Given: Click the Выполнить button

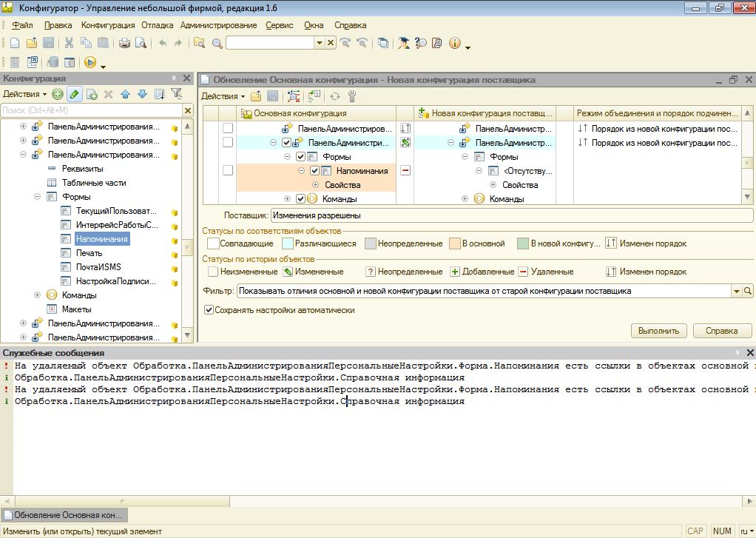Looking at the screenshot, I should tap(658, 331).
